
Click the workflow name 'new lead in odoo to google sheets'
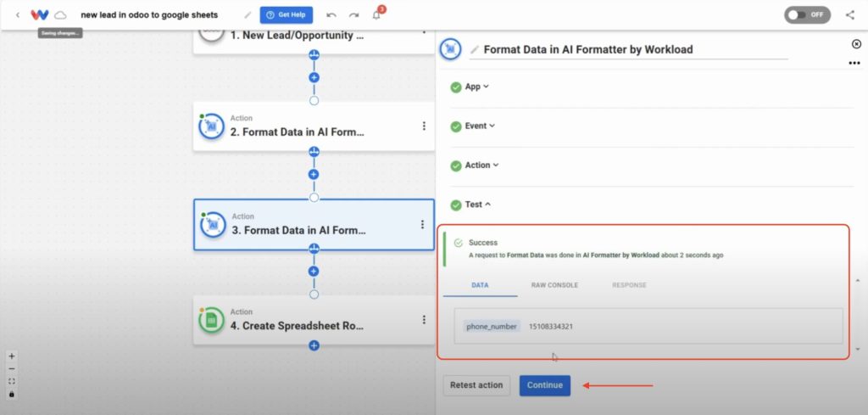click(149, 15)
